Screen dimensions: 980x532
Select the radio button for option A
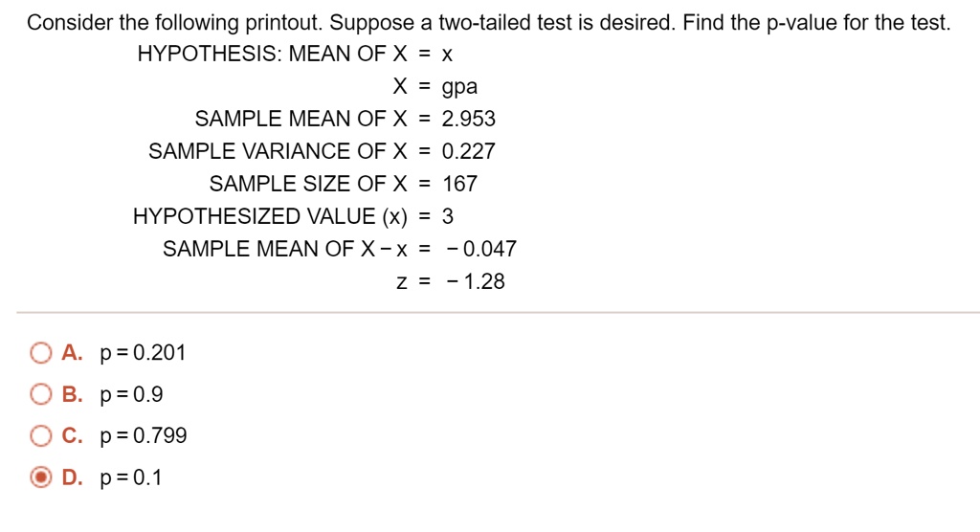click(40, 354)
